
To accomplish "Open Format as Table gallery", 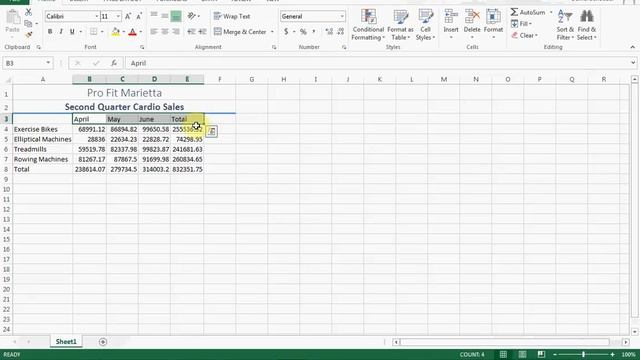I will tap(400, 24).
